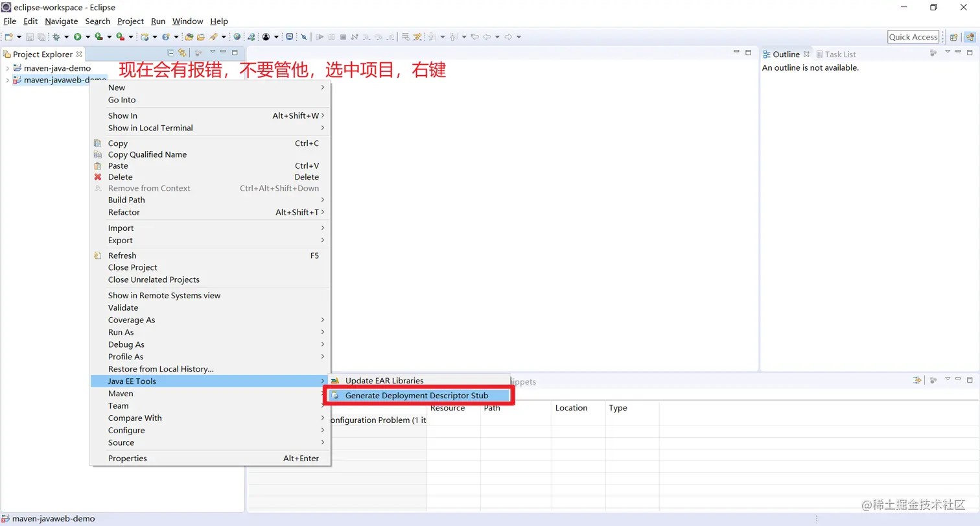This screenshot has width=980, height=526.
Task: Close the Outline view tab
Action: [806, 54]
